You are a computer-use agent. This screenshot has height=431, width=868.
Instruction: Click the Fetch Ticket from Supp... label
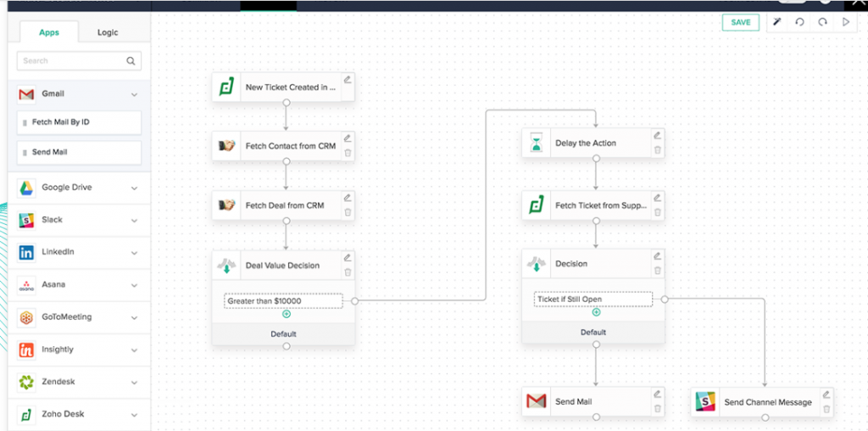click(601, 205)
